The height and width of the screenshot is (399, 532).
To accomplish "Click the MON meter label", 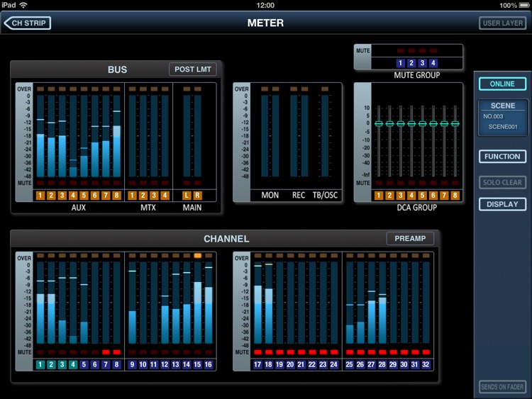I will 270,196.
